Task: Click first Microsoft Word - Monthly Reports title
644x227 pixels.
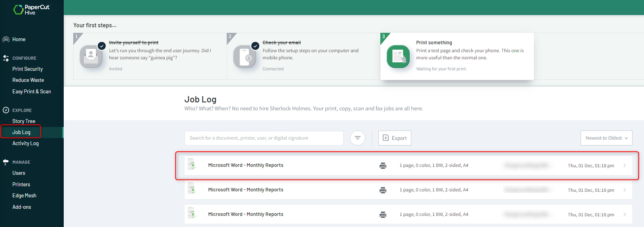Action: pyautogui.click(x=246, y=165)
